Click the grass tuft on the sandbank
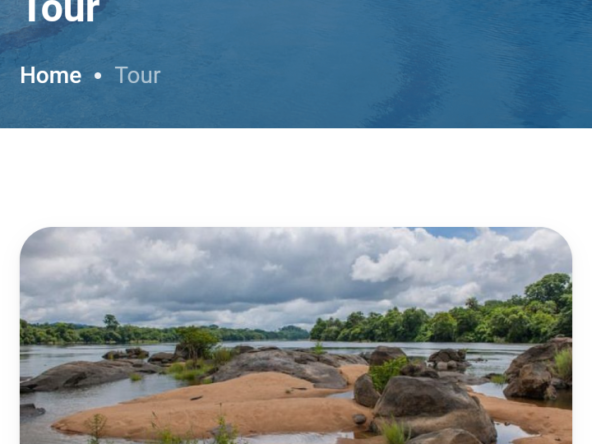The image size is (592, 444). coord(97,426)
